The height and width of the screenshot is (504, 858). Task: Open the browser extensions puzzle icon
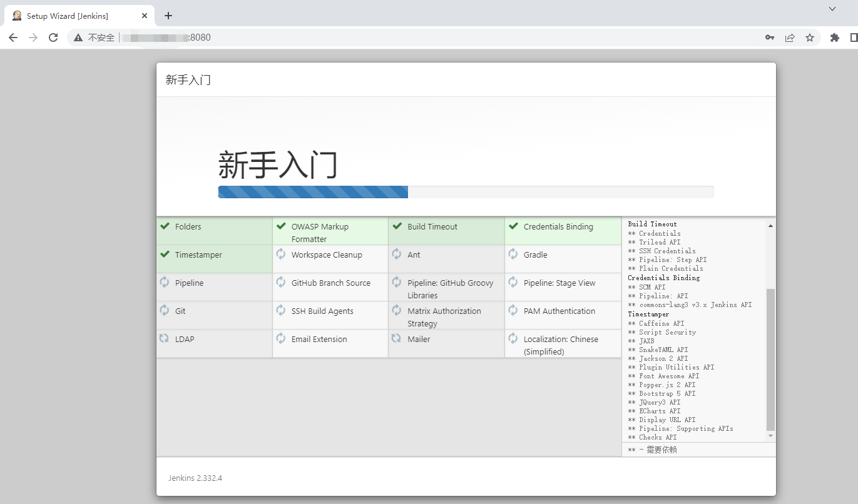tap(834, 38)
